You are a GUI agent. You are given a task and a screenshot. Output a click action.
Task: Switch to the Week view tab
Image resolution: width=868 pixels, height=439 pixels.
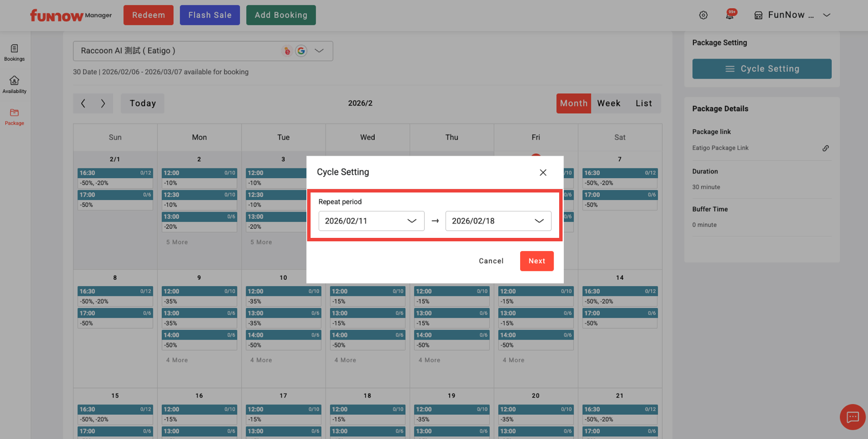point(609,103)
